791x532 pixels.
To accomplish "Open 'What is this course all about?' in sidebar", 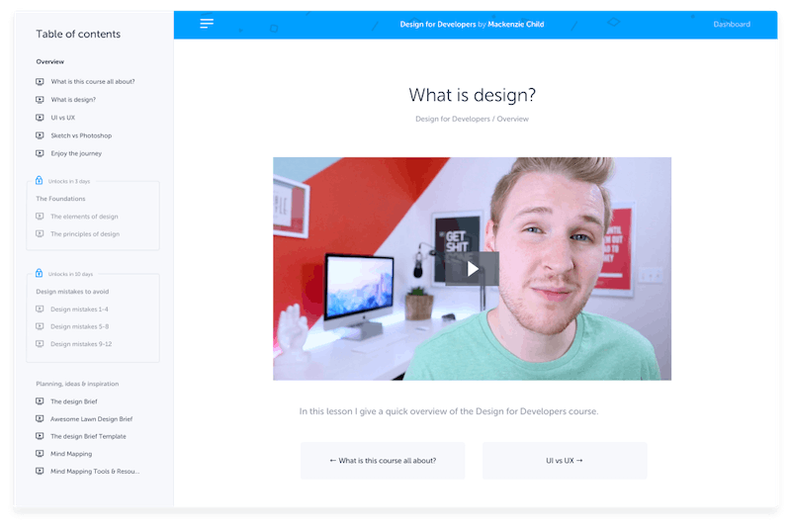I will (93, 82).
